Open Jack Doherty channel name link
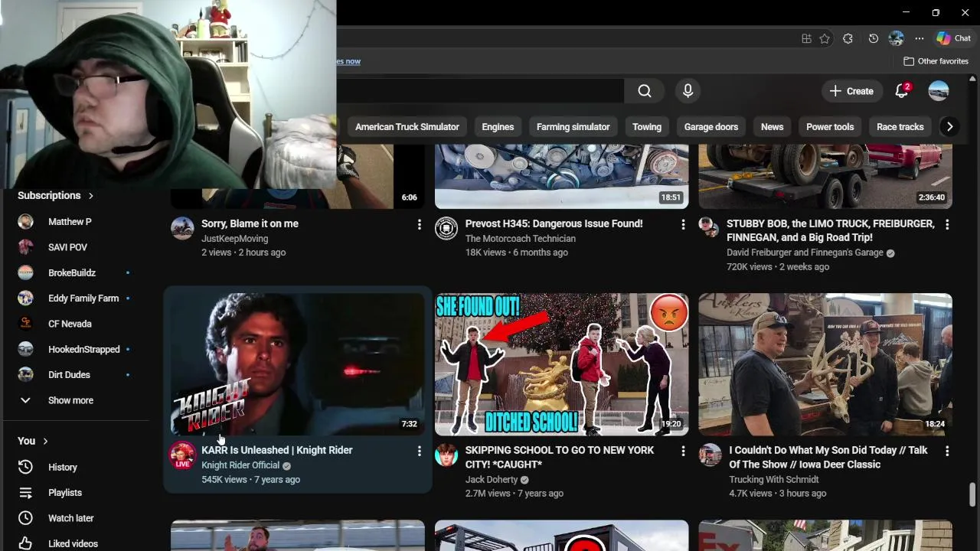980x551 pixels. coord(492,480)
